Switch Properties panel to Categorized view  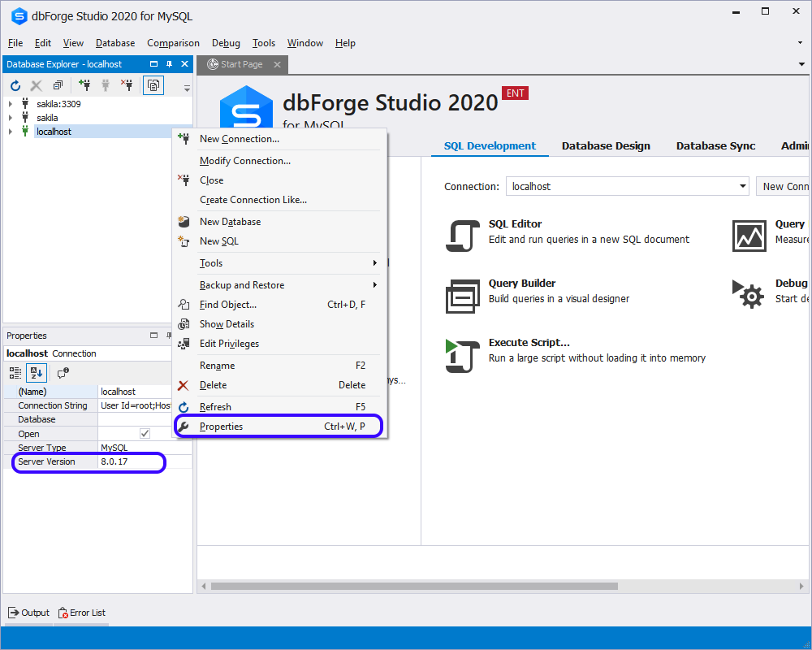(15, 373)
